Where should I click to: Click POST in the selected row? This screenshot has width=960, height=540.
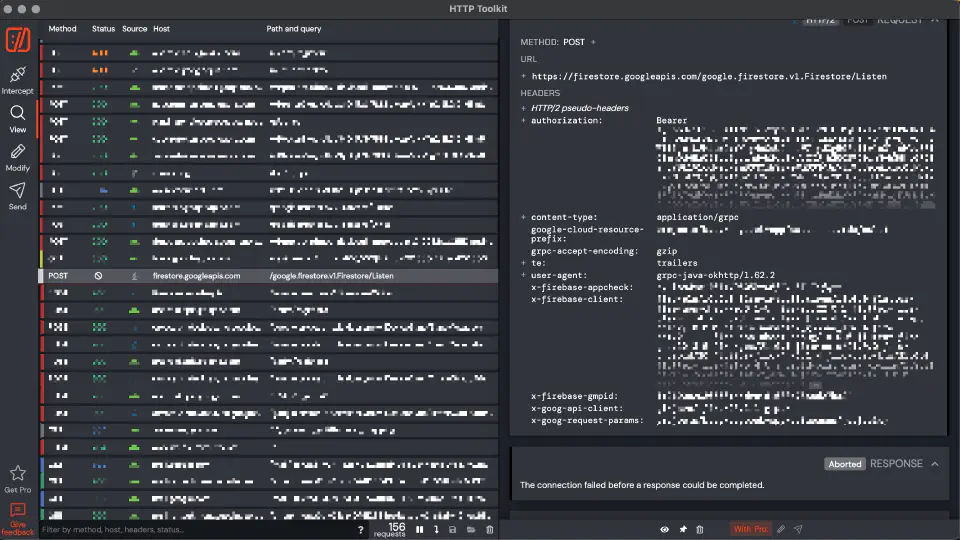[x=58, y=276]
